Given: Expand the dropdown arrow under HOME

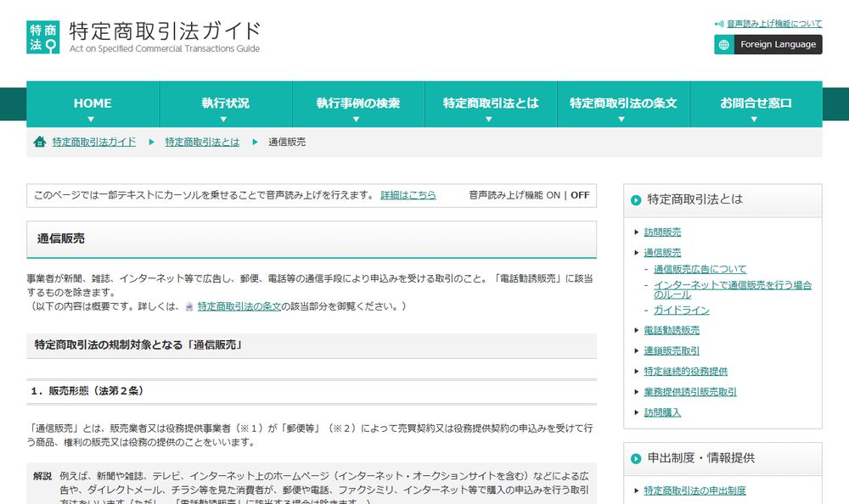Looking at the screenshot, I should (91, 119).
